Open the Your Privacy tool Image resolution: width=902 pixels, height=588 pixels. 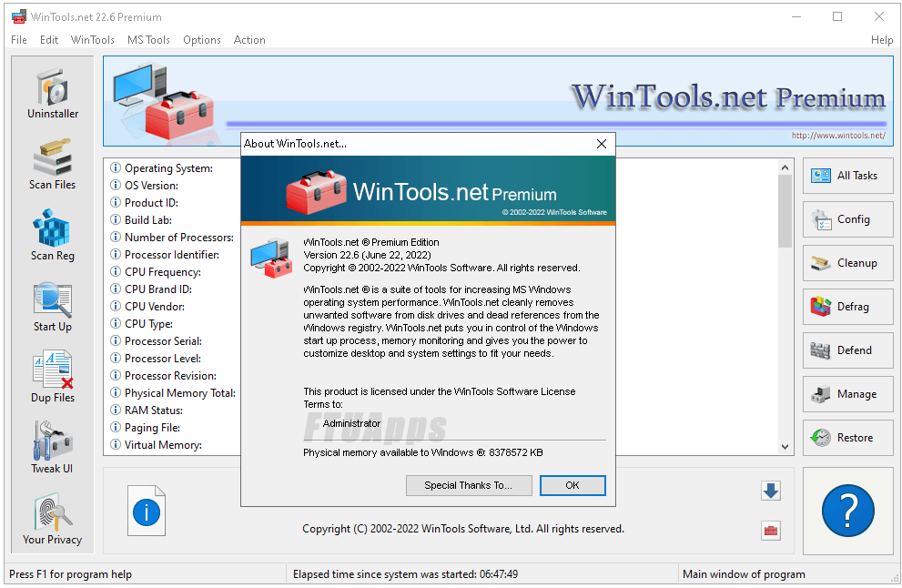(53, 519)
